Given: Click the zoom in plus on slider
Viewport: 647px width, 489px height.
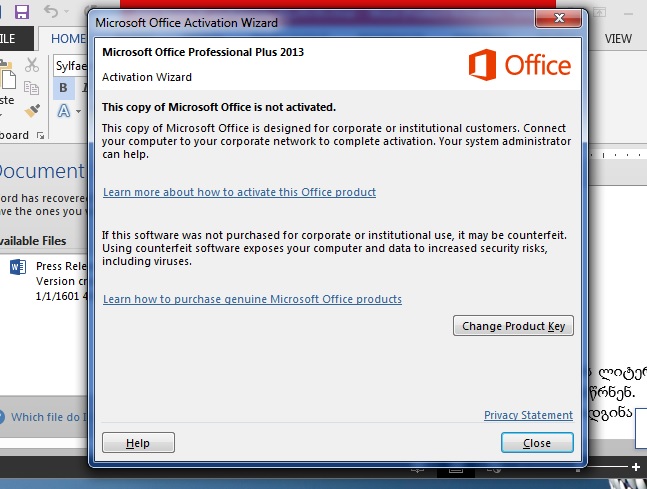Looking at the screenshot, I should [x=636, y=467].
